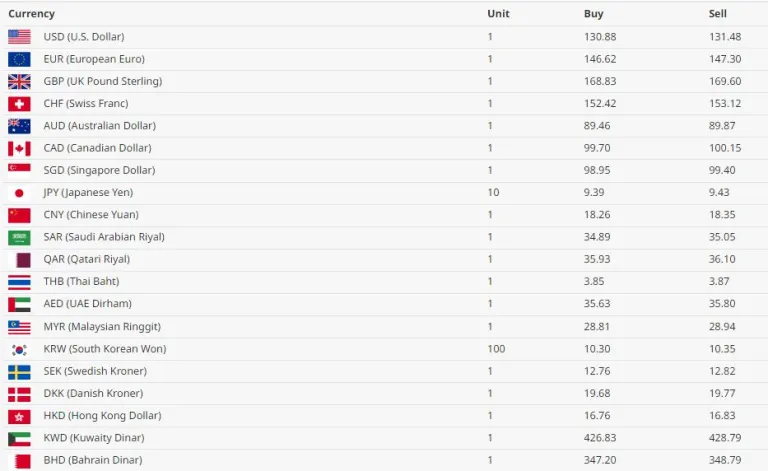Click the Buy column header
The height and width of the screenshot is (471, 768).
594,14
